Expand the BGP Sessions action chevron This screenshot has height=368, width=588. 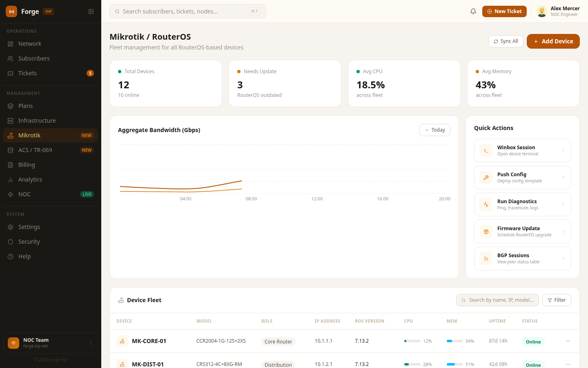point(563,258)
